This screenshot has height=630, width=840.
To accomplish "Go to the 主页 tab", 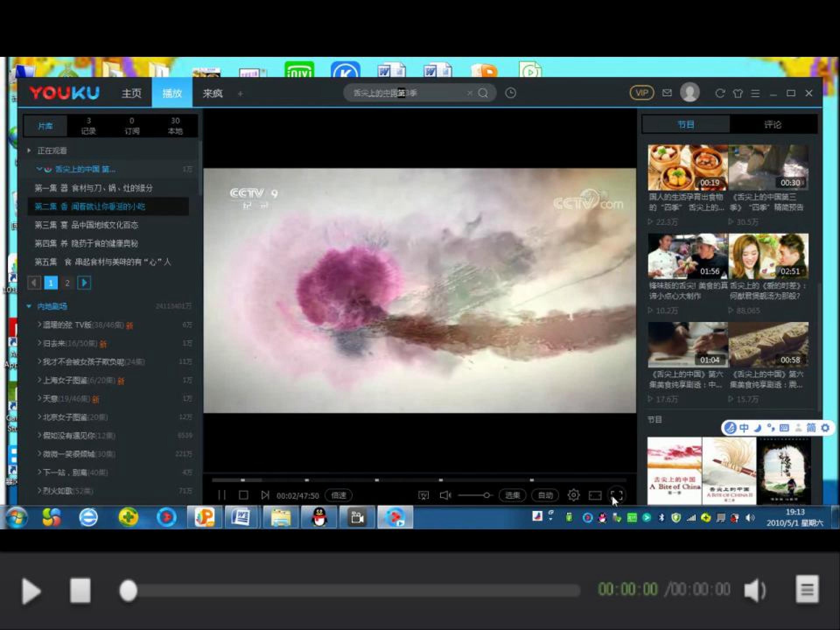I will click(131, 93).
